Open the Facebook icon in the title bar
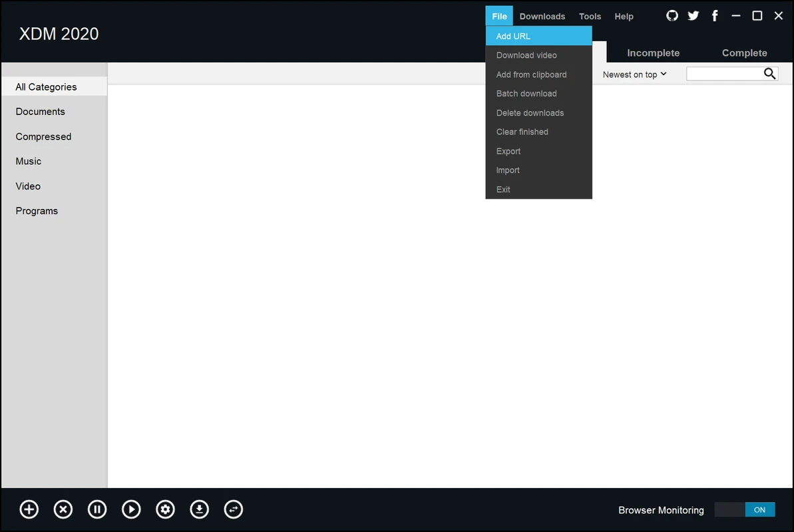 click(714, 15)
